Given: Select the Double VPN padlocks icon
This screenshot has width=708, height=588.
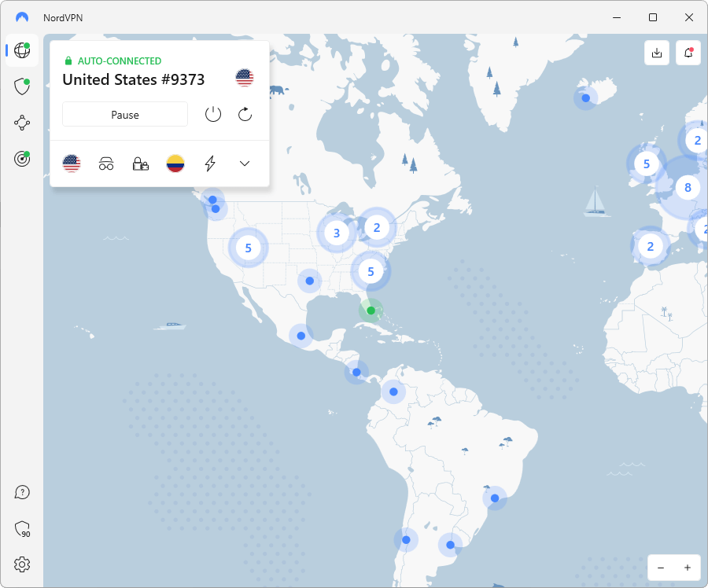Looking at the screenshot, I should click(x=141, y=164).
